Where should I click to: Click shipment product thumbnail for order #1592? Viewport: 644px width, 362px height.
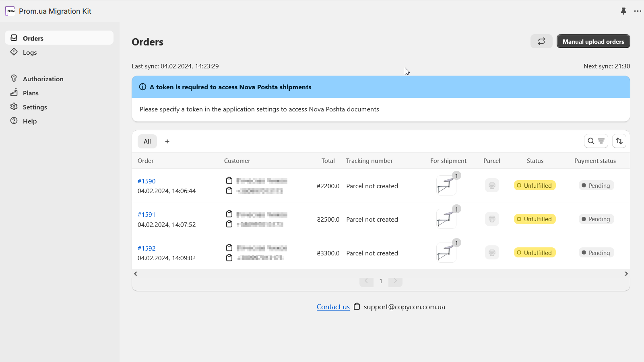tap(446, 253)
